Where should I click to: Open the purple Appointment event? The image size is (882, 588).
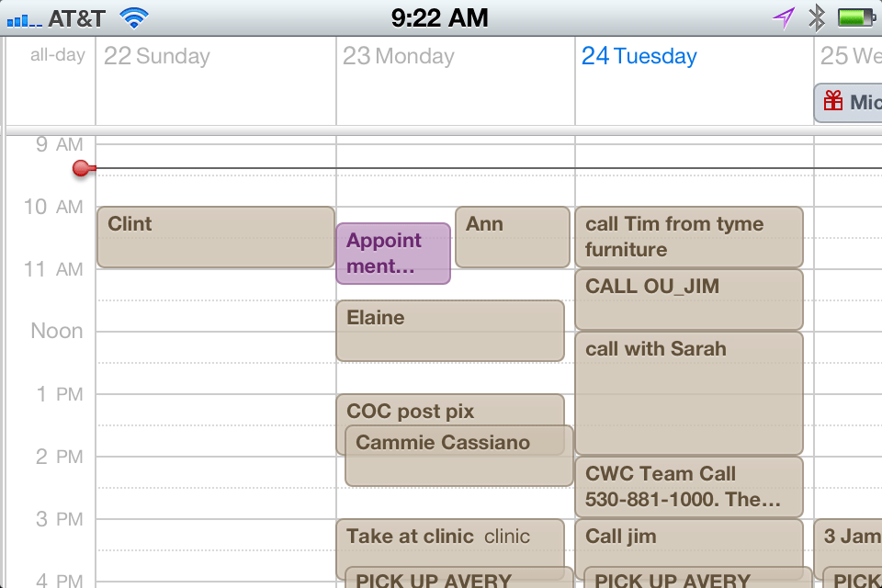[393, 254]
